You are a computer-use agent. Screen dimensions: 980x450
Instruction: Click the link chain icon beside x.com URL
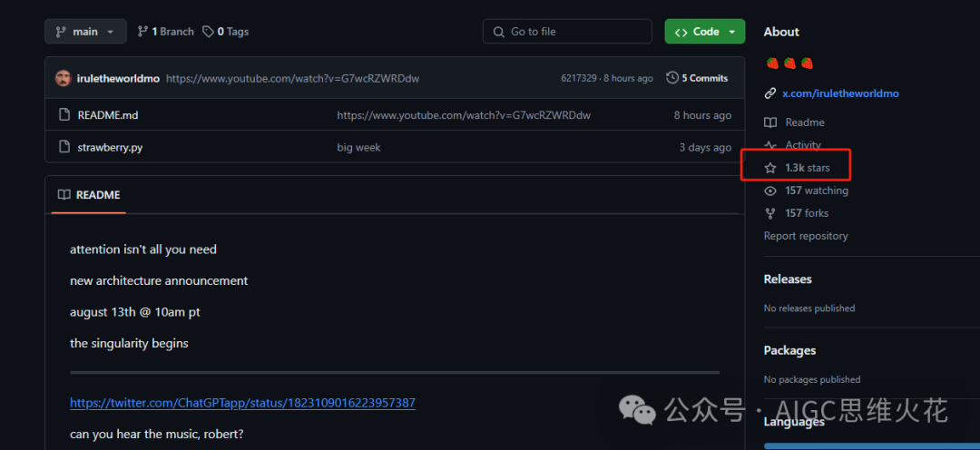770,93
